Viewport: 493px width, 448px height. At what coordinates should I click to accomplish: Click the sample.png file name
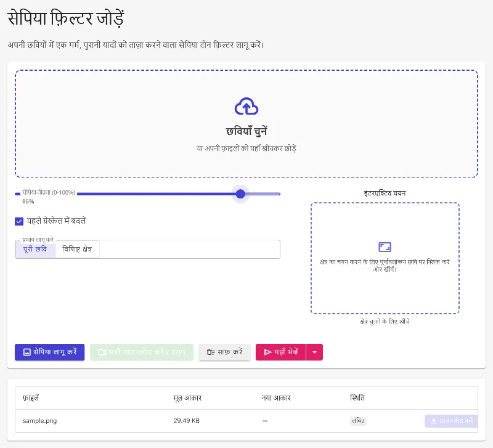tap(40, 421)
